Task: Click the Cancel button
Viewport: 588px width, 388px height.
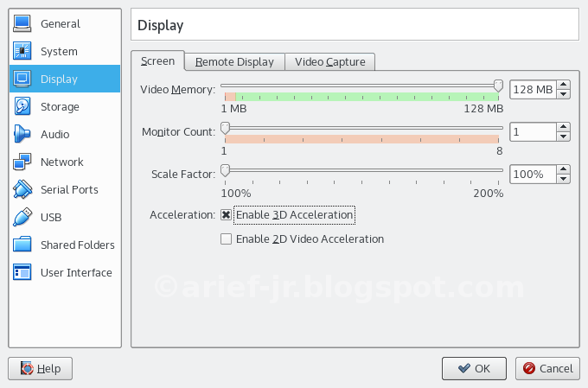Action: pyautogui.click(x=548, y=368)
